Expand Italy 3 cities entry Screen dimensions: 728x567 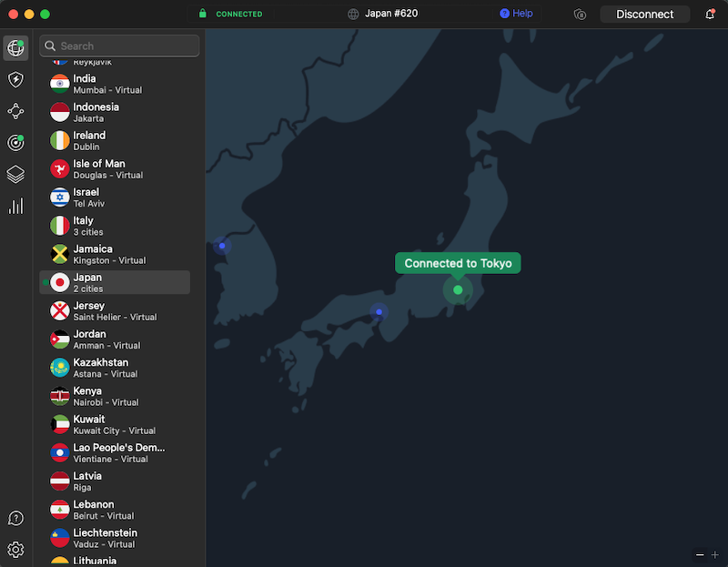coord(115,226)
